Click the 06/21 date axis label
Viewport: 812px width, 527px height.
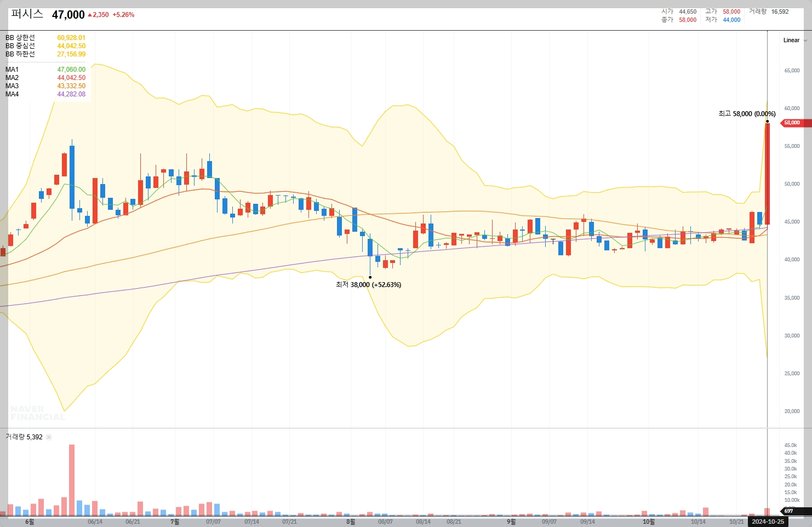tap(133, 522)
